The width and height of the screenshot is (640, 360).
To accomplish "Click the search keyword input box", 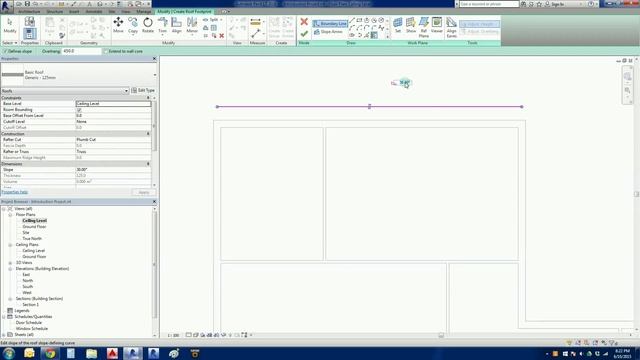I will click(489, 4).
